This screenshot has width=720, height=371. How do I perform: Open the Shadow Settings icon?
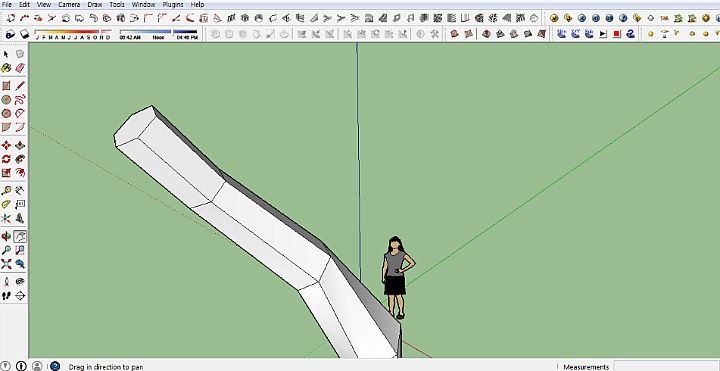tap(10, 34)
